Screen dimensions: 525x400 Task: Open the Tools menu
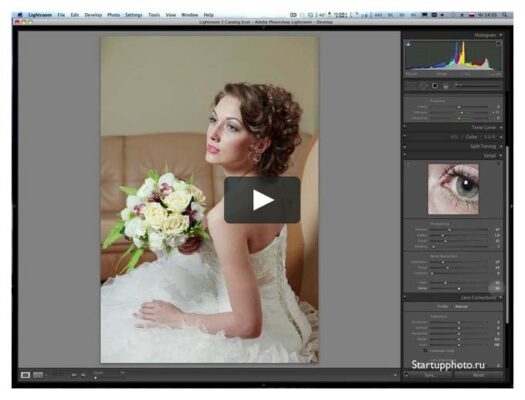(154, 15)
